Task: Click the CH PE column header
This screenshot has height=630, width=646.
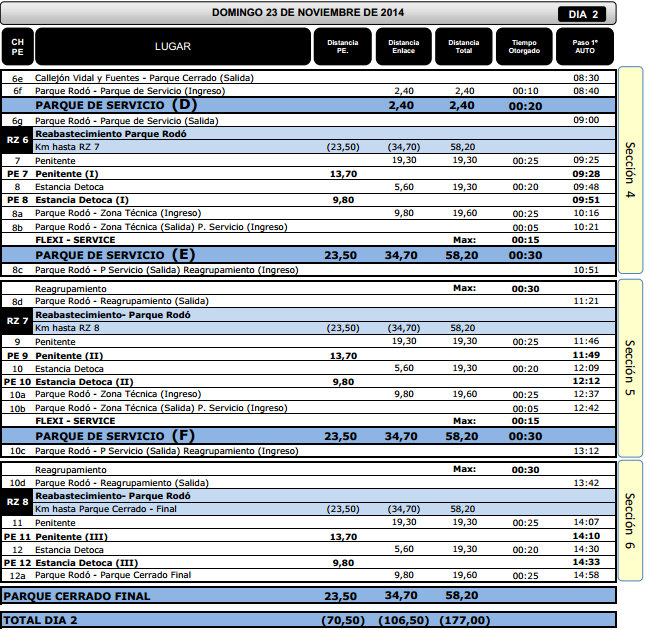Action: tap(17, 47)
